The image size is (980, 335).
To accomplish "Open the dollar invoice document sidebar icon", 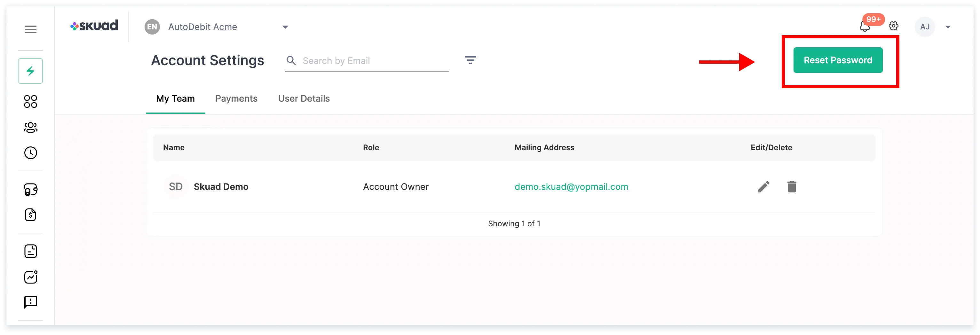I will [30, 215].
